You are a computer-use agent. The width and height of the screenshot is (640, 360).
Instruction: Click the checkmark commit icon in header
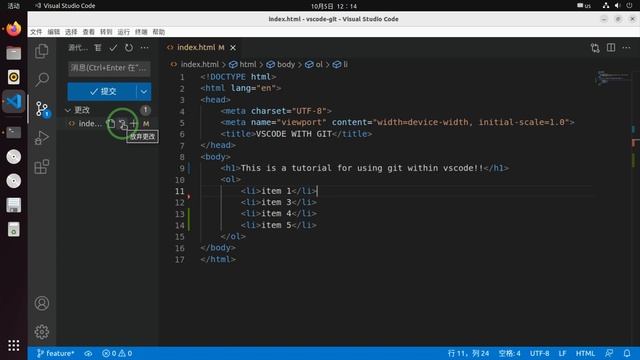[x=113, y=48]
